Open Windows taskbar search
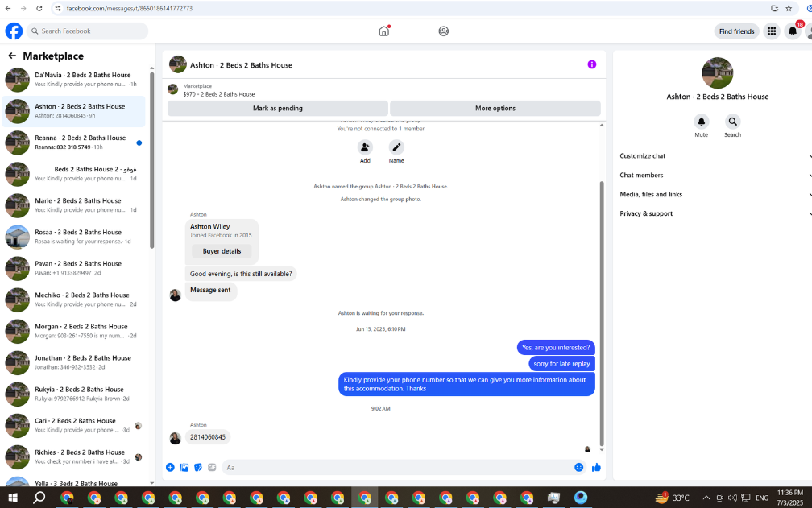The height and width of the screenshot is (508, 812). (x=39, y=498)
